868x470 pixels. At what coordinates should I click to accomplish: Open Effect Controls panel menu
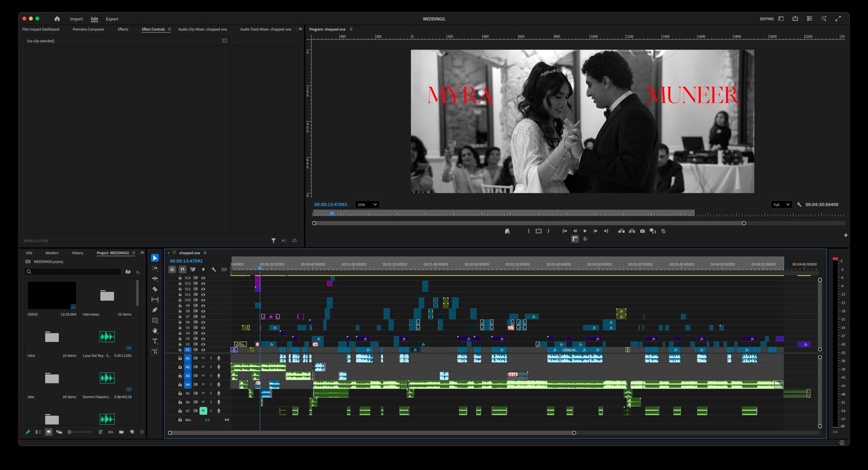coord(169,29)
